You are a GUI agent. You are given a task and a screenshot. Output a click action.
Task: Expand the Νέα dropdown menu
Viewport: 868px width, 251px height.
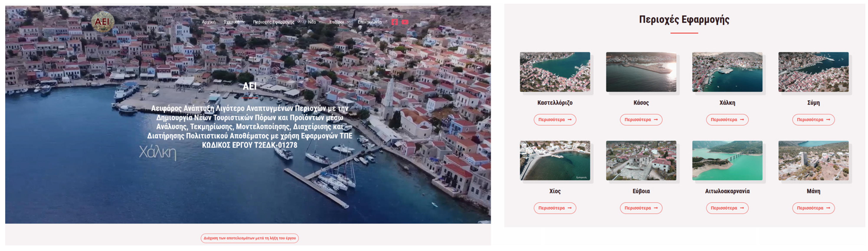pyautogui.click(x=314, y=22)
